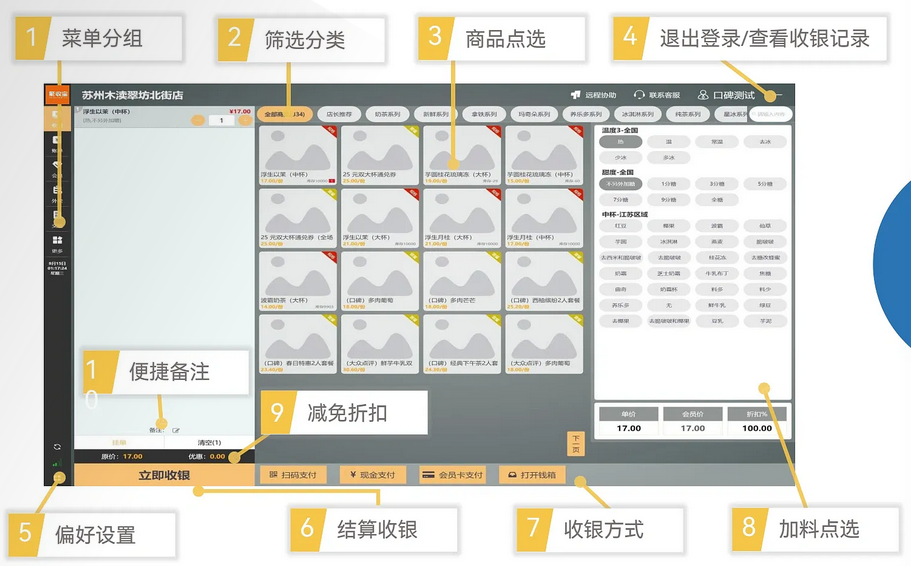Toggle the 红豆 topping option
The width and height of the screenshot is (911, 566).
620,226
